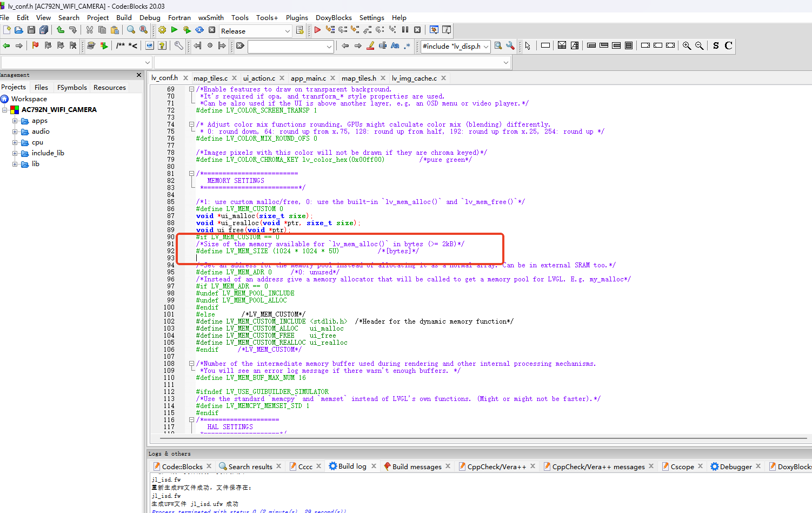
Task: Open Find with the magnifier icon
Action: coord(131,30)
